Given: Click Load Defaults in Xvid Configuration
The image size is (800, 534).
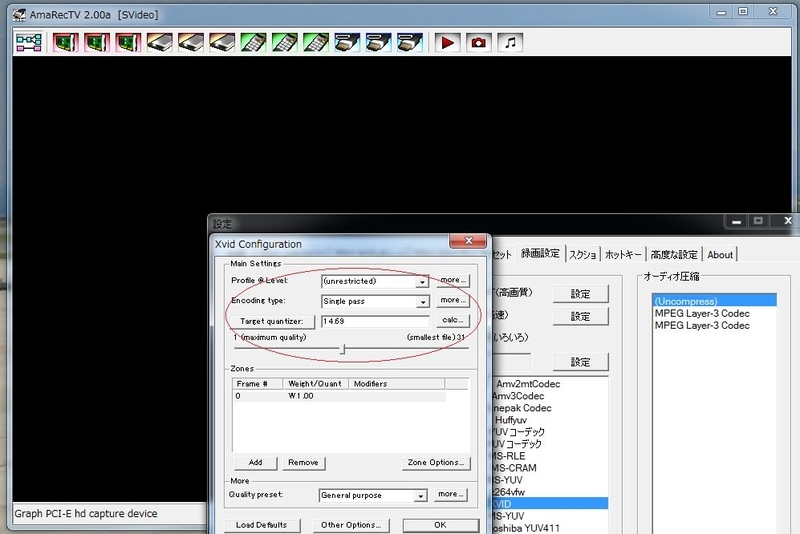Looking at the screenshot, I should 262,525.
